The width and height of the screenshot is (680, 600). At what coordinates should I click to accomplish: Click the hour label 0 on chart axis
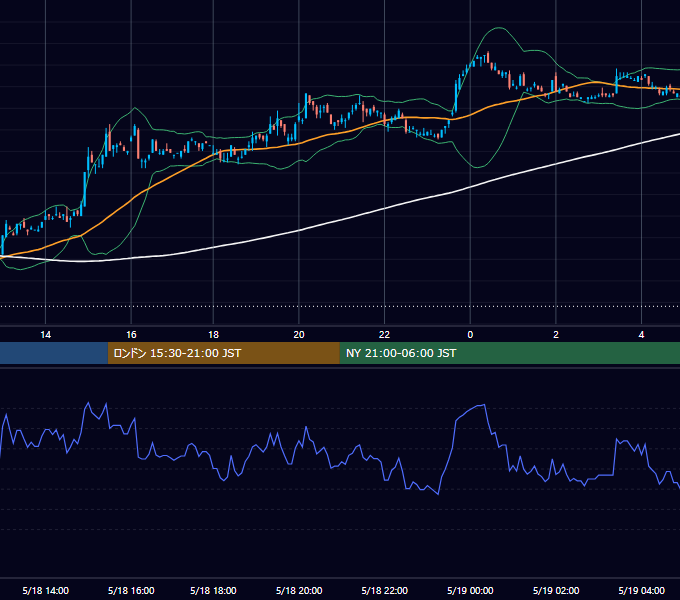point(470,335)
